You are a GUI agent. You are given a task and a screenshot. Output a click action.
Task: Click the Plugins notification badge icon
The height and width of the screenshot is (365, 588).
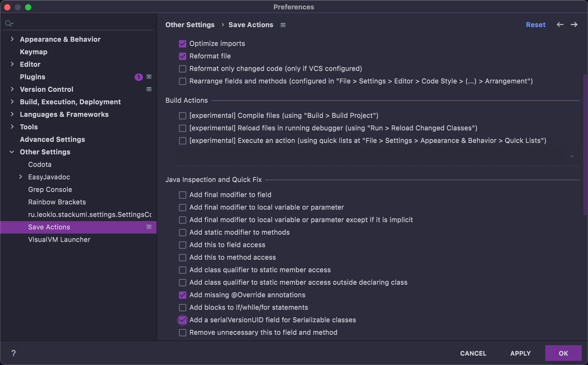pyautogui.click(x=138, y=77)
